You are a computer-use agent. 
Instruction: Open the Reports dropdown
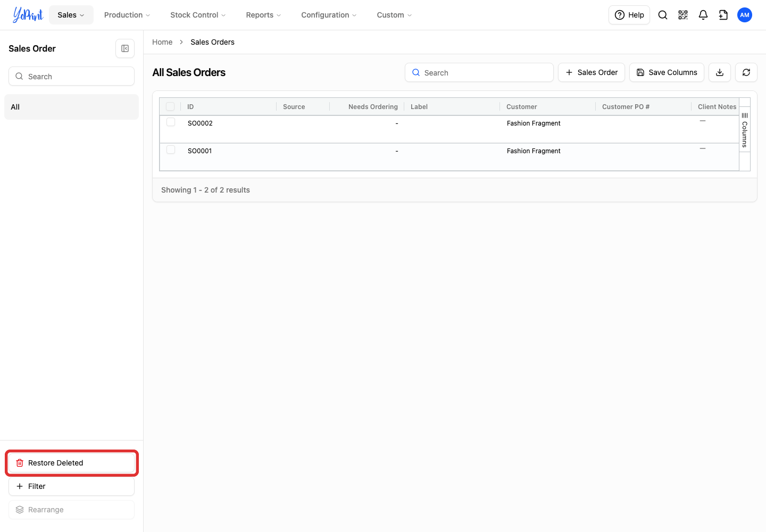point(263,15)
